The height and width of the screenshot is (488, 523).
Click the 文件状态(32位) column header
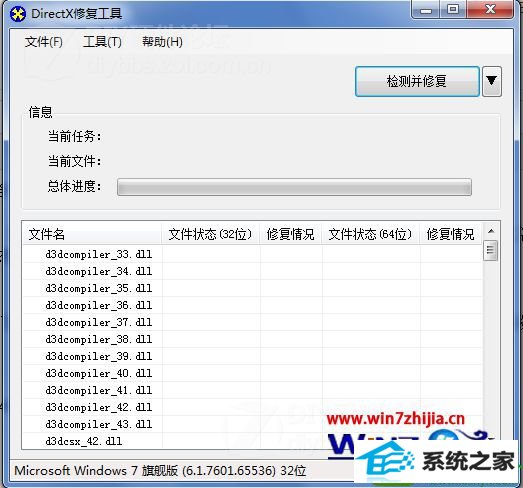(210, 234)
